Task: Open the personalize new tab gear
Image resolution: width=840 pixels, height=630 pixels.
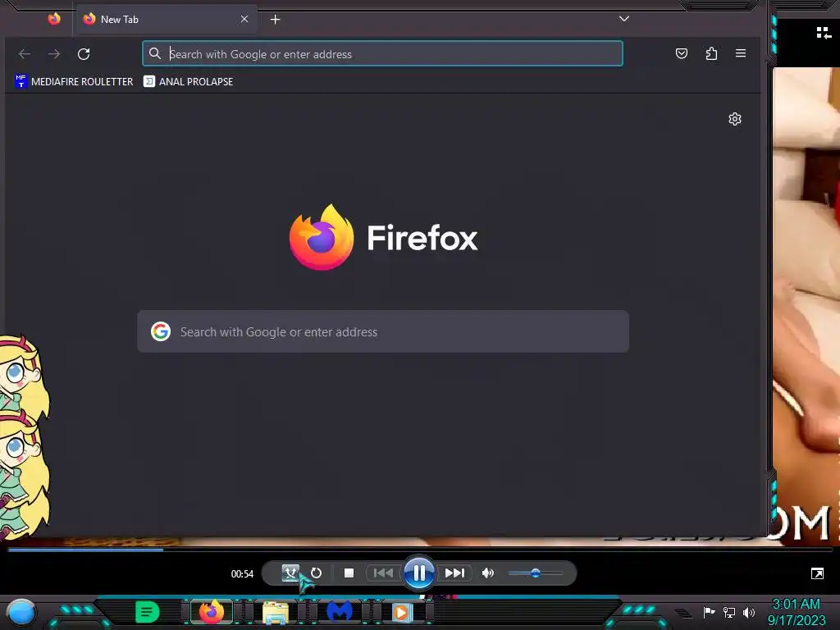Action: tap(735, 119)
